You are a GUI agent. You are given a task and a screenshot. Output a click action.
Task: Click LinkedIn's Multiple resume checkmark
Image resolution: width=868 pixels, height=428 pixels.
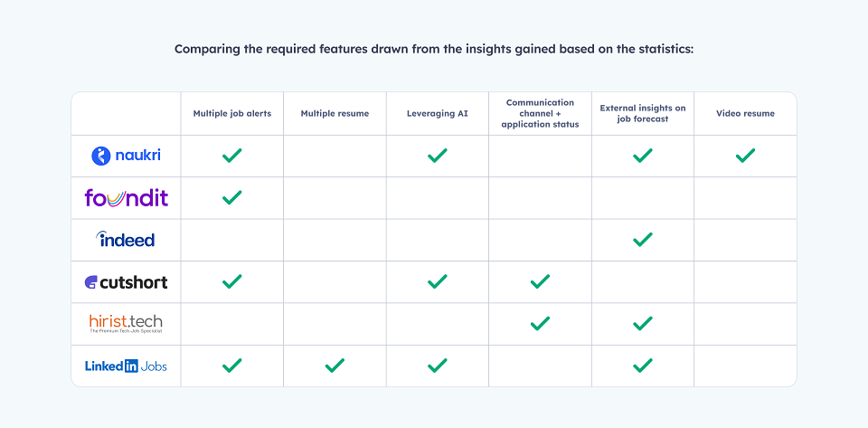pyautogui.click(x=335, y=366)
